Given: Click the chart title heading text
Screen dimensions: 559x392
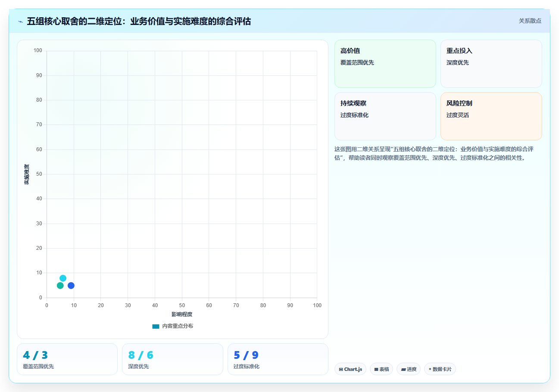Looking at the screenshot, I should point(139,21).
